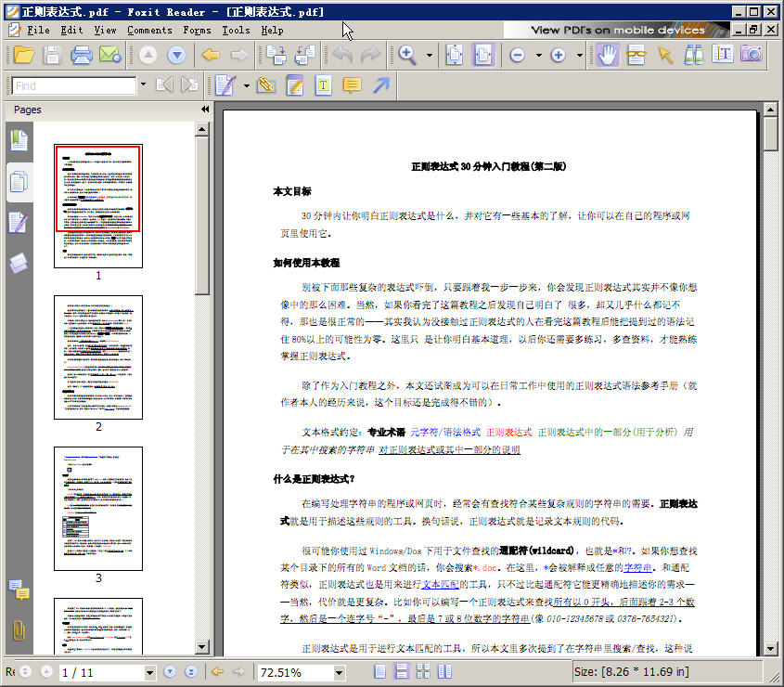Viewport: 784px width, 687px height.
Task: Expand the page number dropdown
Action: [x=149, y=672]
